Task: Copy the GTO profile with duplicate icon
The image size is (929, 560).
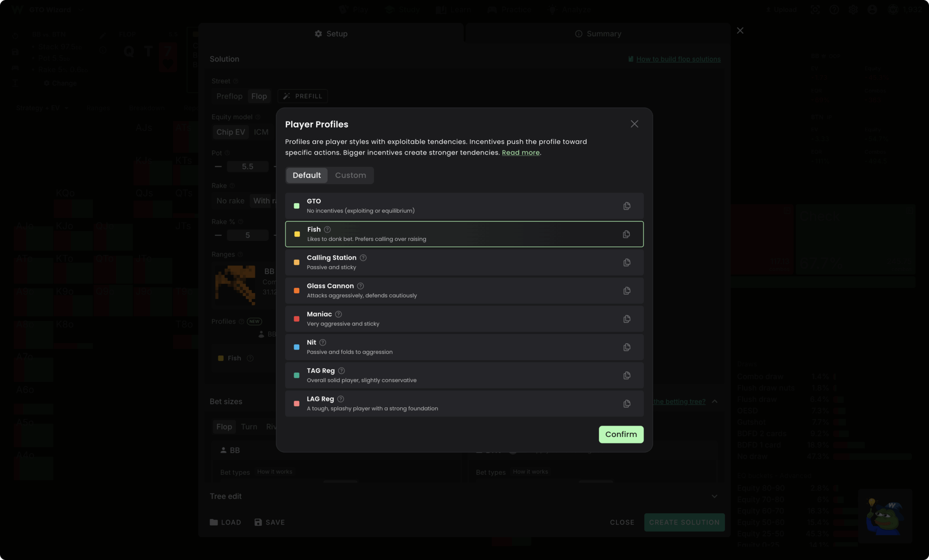Action: click(x=627, y=206)
